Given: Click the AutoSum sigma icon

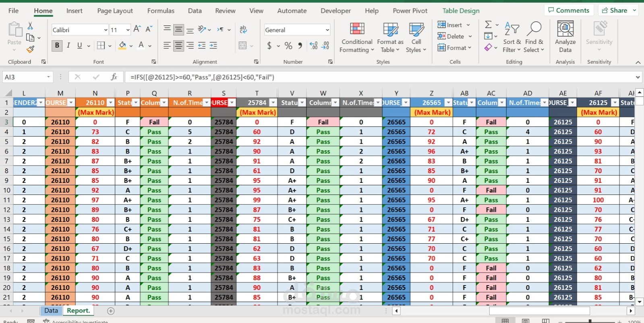Looking at the screenshot, I should click(488, 25).
